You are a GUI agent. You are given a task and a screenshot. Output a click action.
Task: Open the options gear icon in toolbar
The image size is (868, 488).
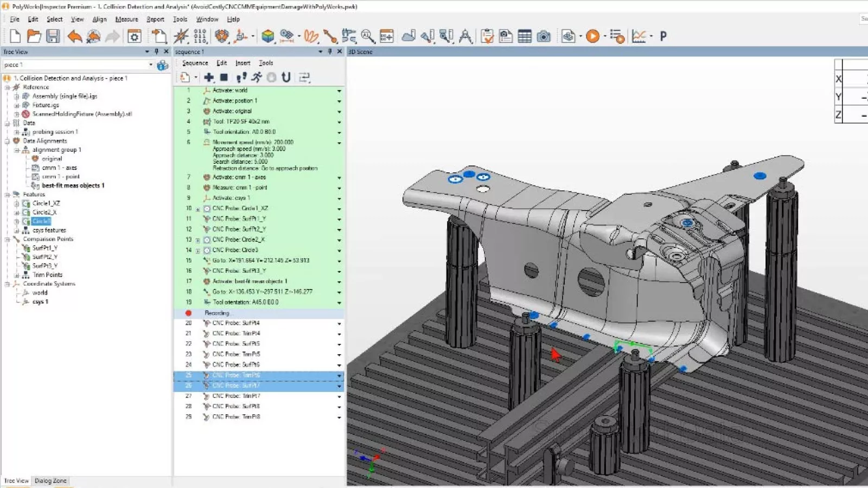[134, 36]
